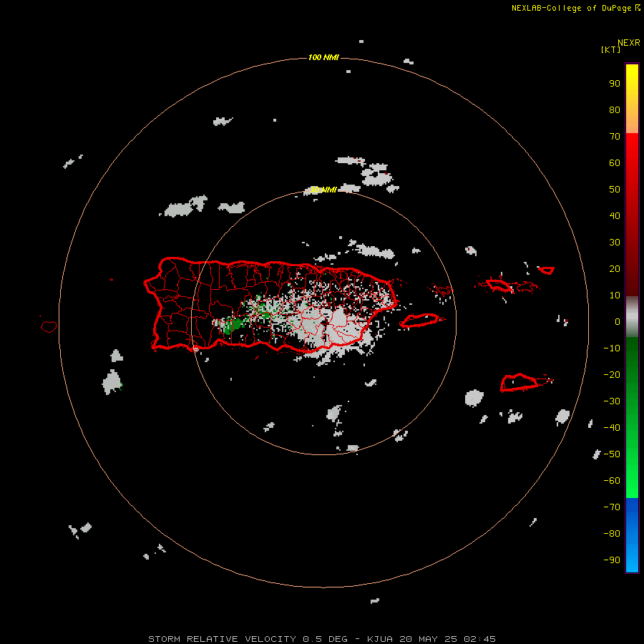Screen dimensions: 644x644
Task: Click the -80 value on the velocity scale
Action: 612,534
